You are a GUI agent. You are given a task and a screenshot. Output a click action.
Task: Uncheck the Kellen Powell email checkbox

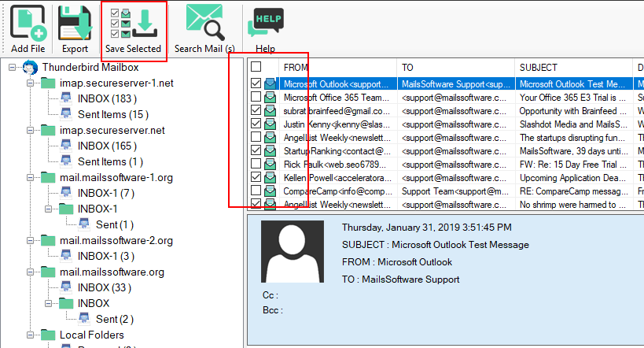[x=256, y=177]
